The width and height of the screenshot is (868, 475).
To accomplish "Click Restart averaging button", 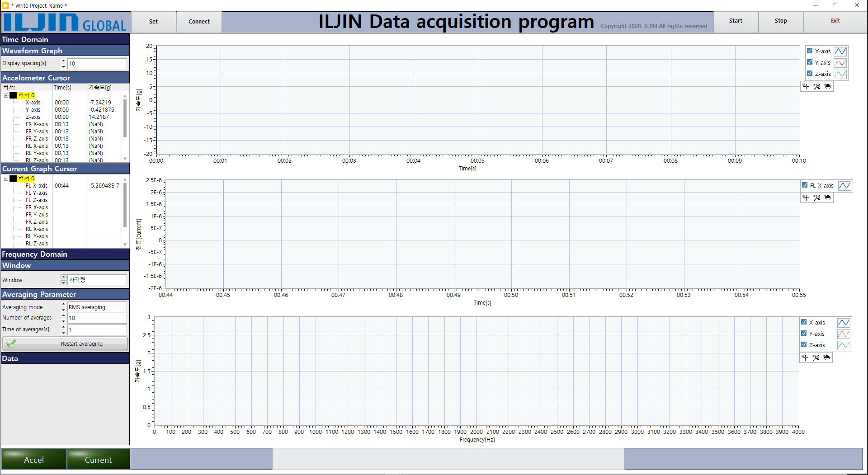I will pyautogui.click(x=65, y=343).
